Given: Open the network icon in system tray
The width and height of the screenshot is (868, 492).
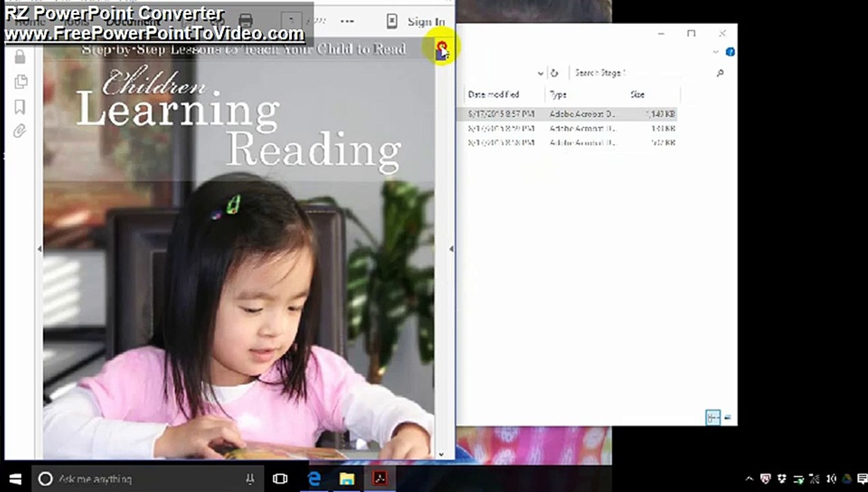Looking at the screenshot, I should coord(815,479).
